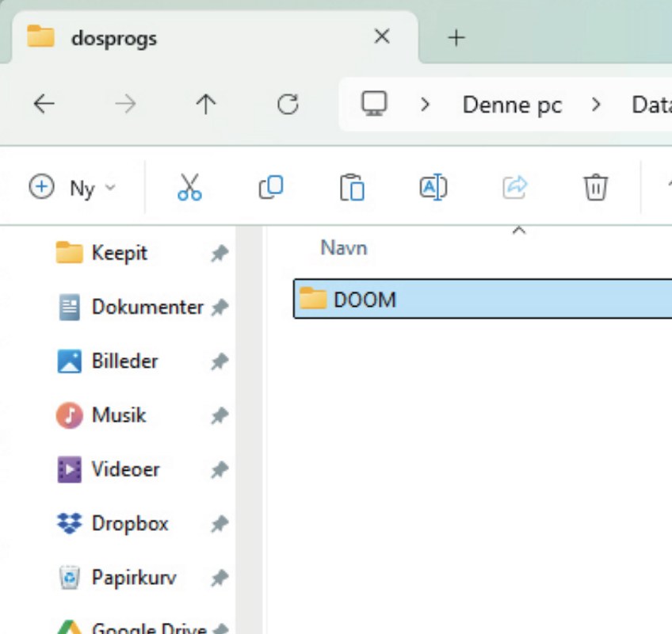Image resolution: width=672 pixels, height=634 pixels.
Task: Click the Copy icon in toolbar
Action: click(270, 188)
